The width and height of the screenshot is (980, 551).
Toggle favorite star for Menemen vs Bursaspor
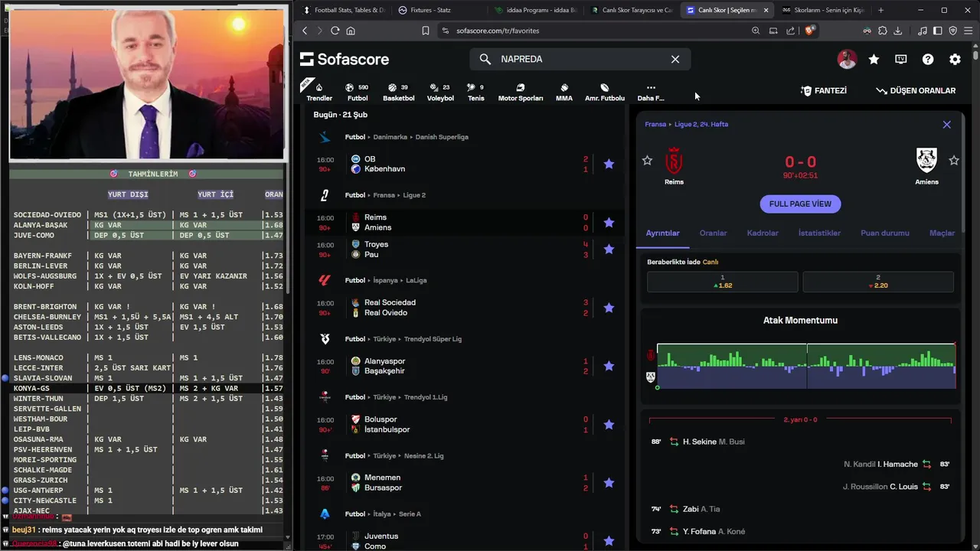[609, 482]
